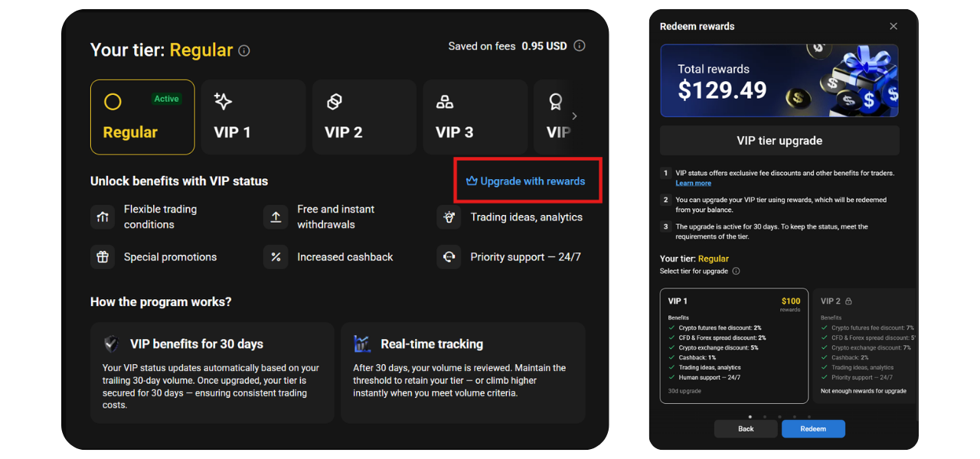Viewport: 980px width, 459px height.
Task: Click 'Human support — 24/7' benefit line
Action: 710,377
